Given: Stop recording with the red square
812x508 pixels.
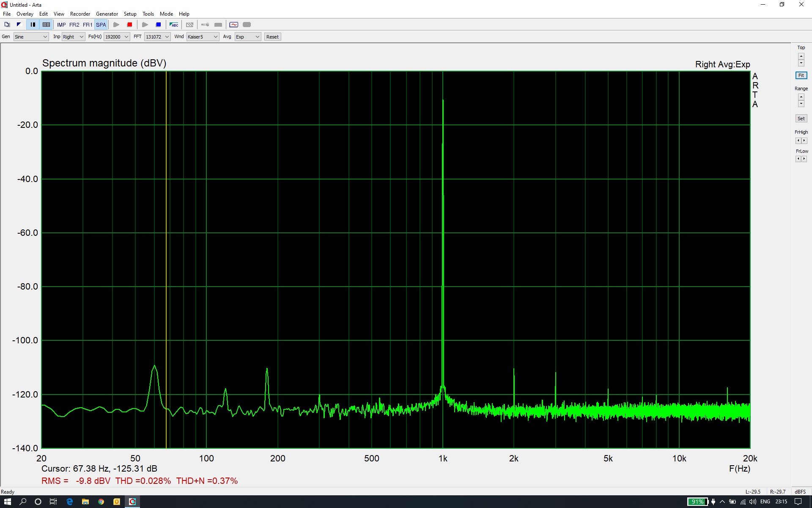Looking at the screenshot, I should click(x=130, y=25).
